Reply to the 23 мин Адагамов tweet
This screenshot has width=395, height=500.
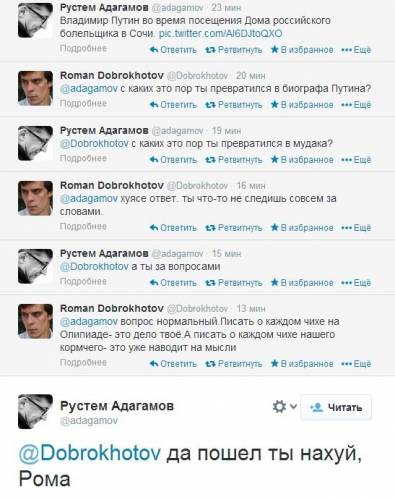point(173,50)
